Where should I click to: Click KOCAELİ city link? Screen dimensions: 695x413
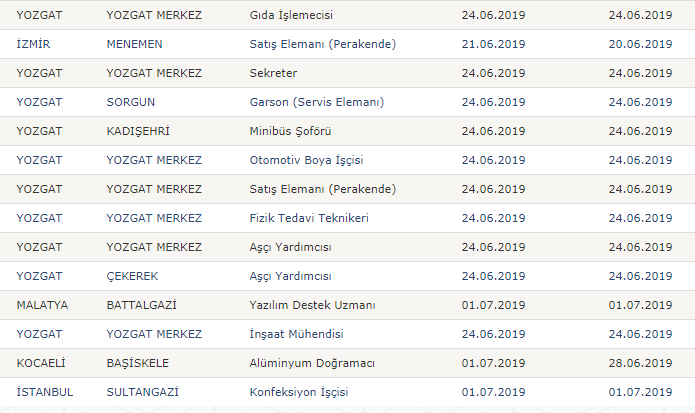(41, 363)
